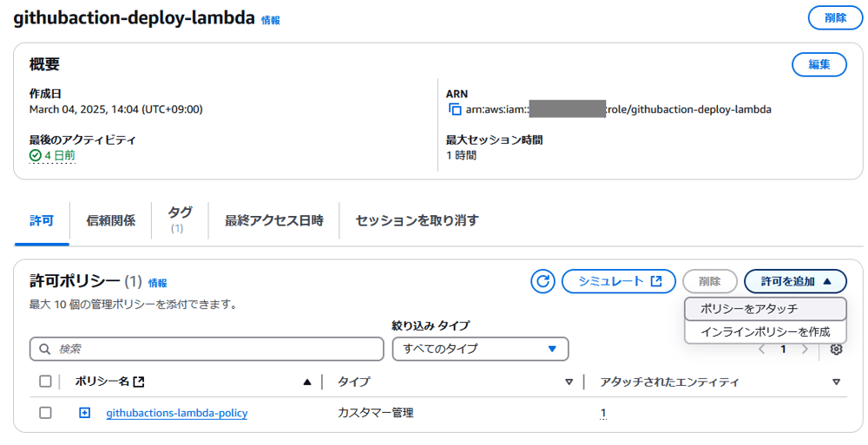868x445 pixels.
Task: Open the table preferences gear icon
Action: tap(836, 350)
